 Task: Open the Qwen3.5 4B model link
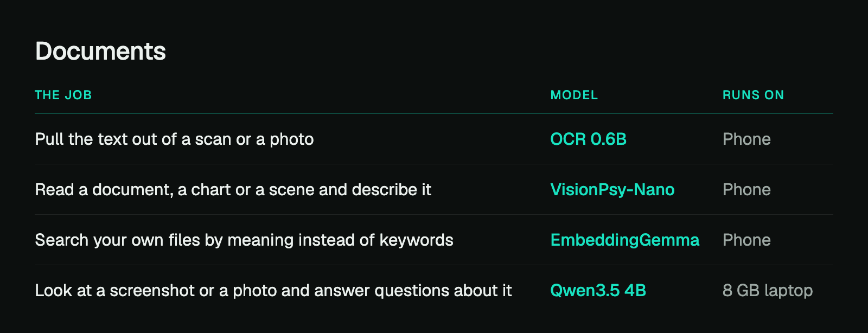(x=598, y=290)
